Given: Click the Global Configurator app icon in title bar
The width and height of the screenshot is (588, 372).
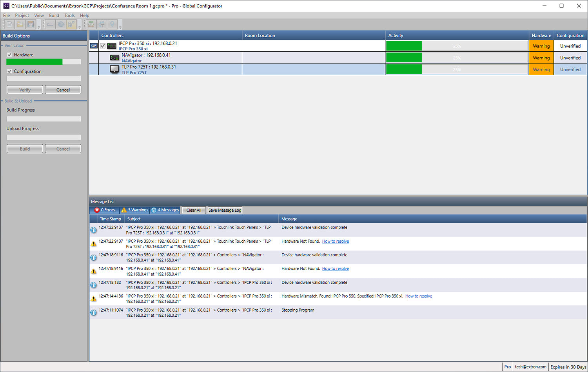Looking at the screenshot, I should [x=6, y=6].
